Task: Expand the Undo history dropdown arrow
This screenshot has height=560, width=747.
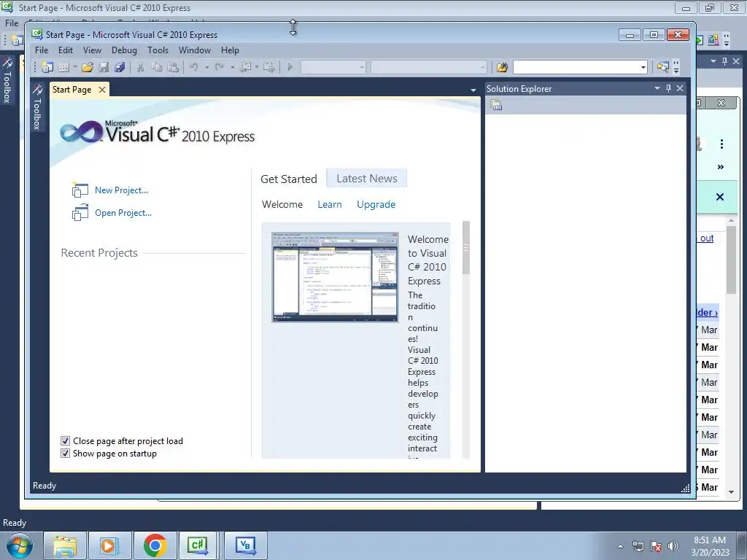Action: (206, 67)
